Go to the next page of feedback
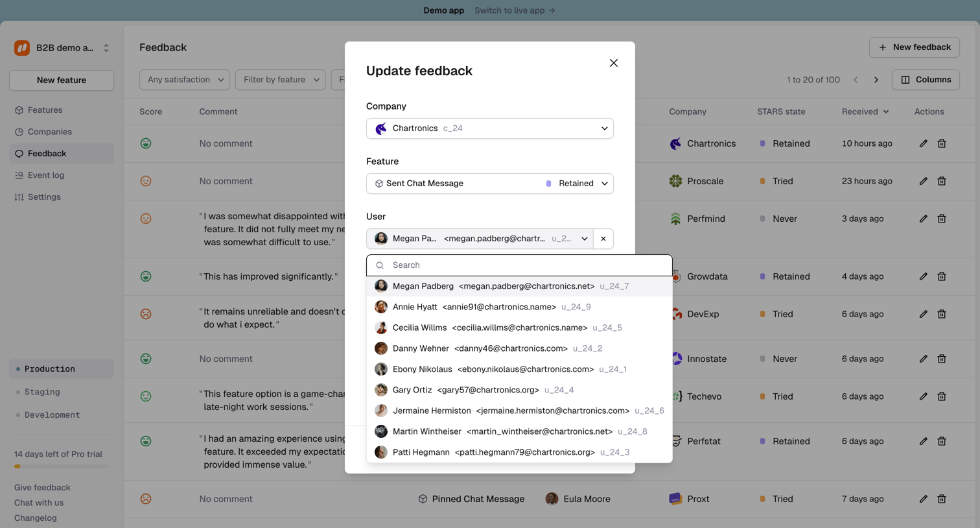 (x=876, y=80)
